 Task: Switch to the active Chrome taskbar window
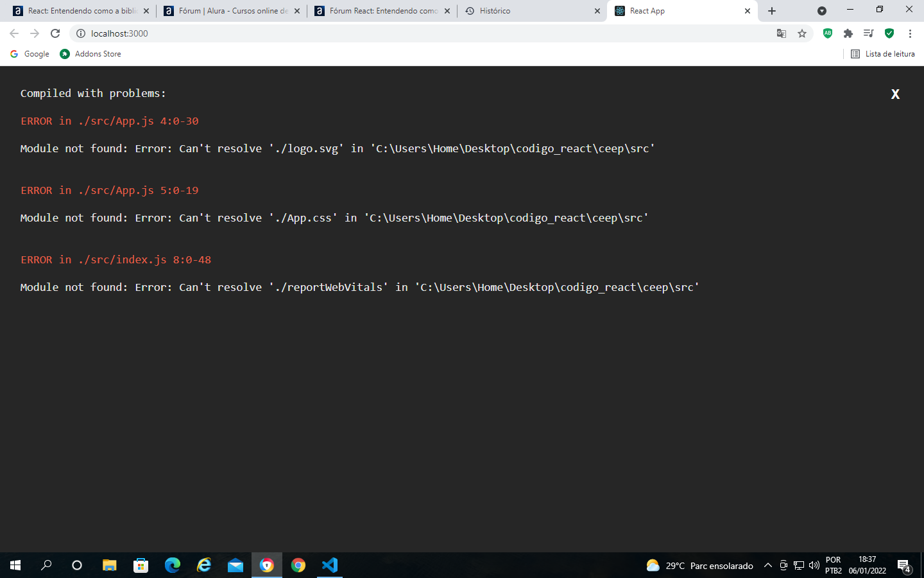click(x=267, y=565)
